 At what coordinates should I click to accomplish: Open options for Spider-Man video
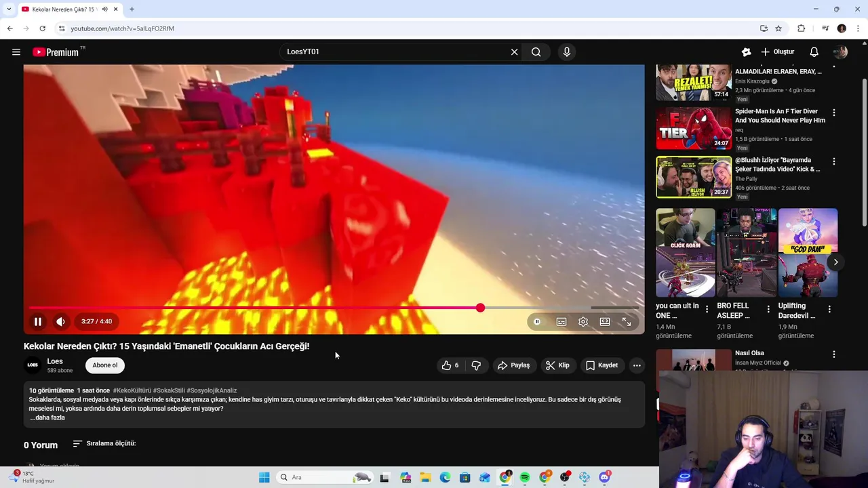tap(834, 113)
